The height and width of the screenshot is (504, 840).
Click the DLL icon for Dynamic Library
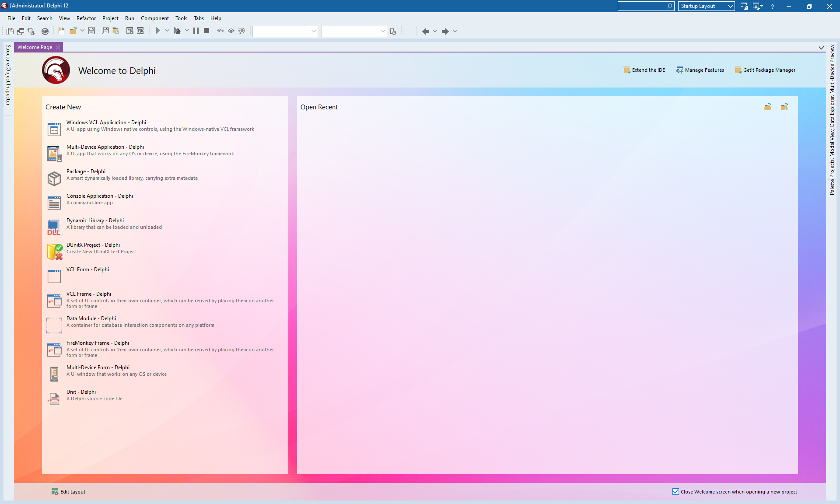point(54,227)
